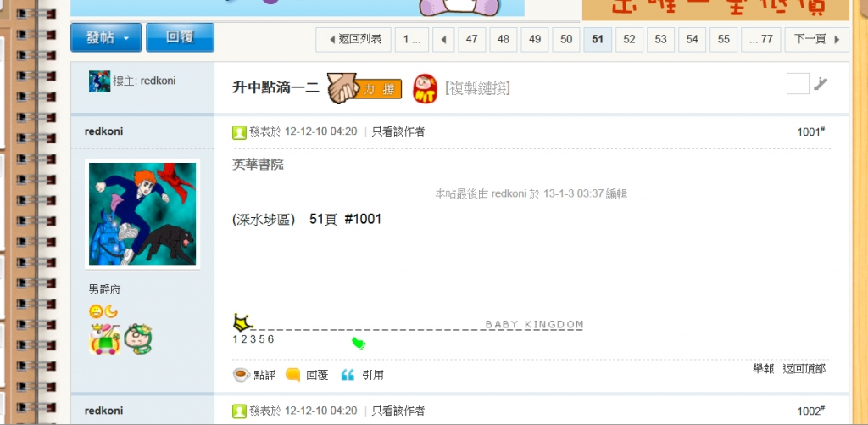The image size is (868, 425).
Task: Tick the checkbox in the thread title bar
Action: pos(798,84)
